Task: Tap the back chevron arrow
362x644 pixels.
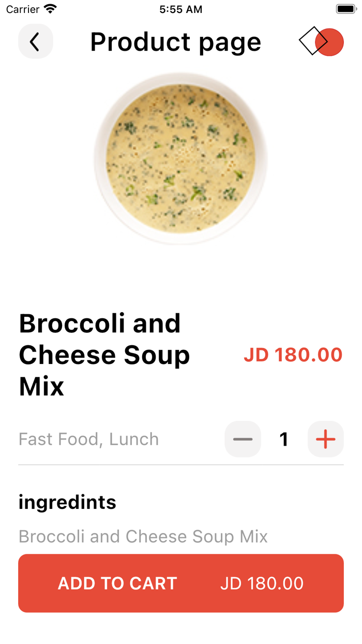Action: point(35,41)
